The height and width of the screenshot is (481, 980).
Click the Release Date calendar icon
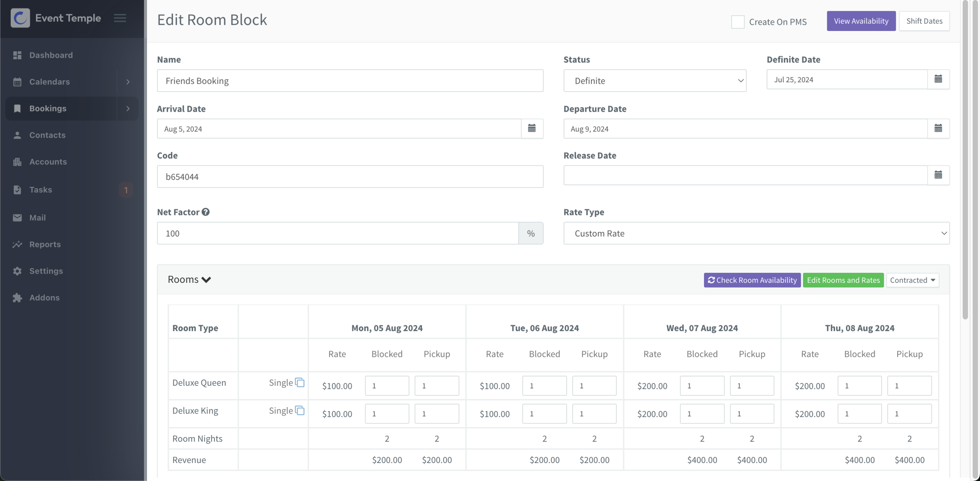[938, 175]
